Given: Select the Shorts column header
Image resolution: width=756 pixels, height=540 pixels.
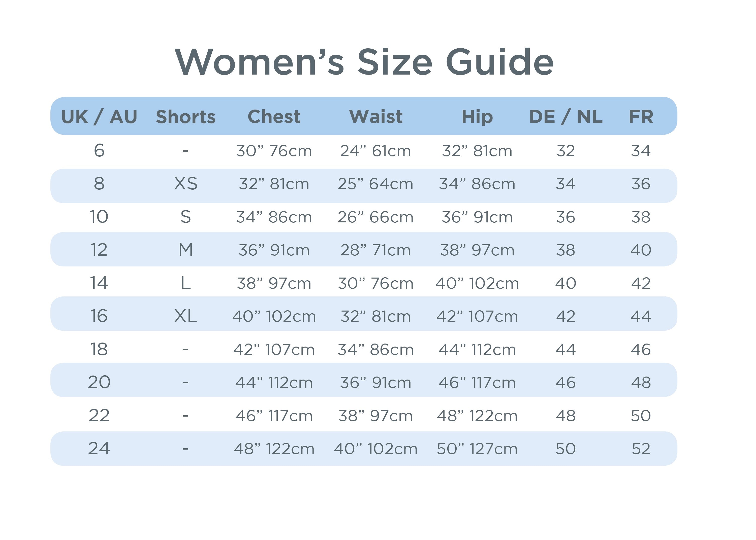Looking at the screenshot, I should point(185,117).
